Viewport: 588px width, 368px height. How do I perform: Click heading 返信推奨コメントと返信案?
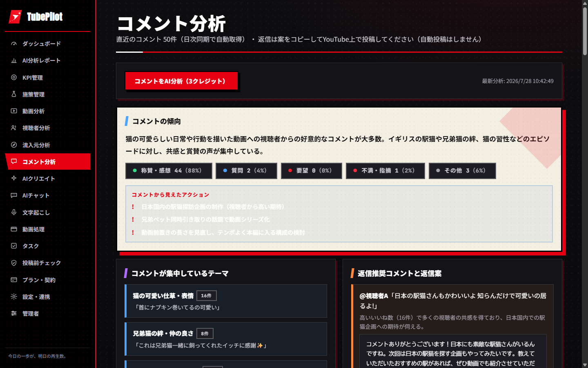pos(399,274)
